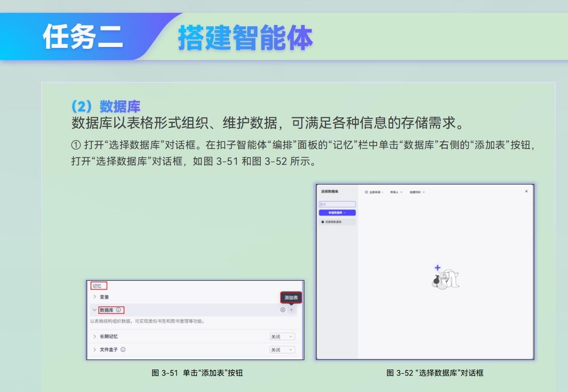
Task: Close the 选择数据库 dialog
Action: tap(526, 191)
